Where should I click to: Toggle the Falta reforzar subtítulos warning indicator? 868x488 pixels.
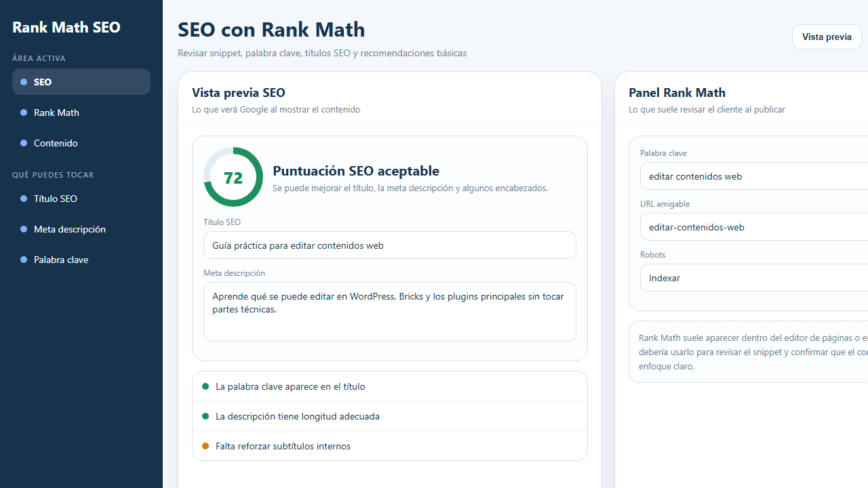205,446
